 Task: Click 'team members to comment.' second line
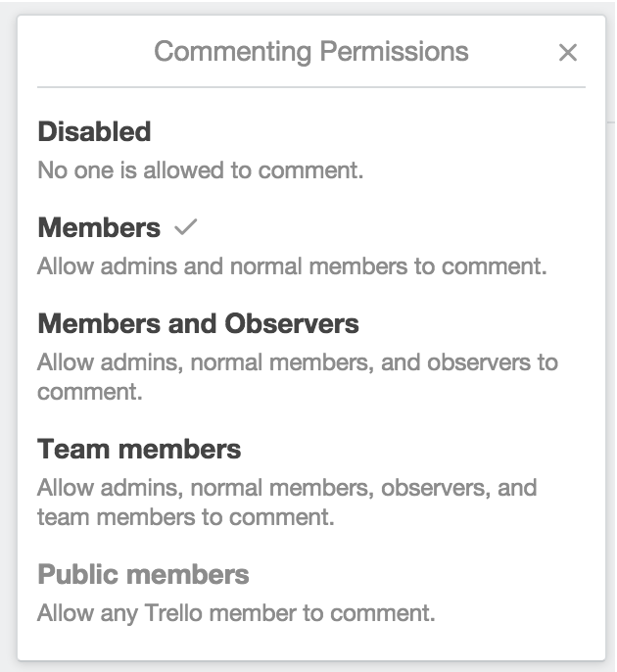tap(185, 516)
